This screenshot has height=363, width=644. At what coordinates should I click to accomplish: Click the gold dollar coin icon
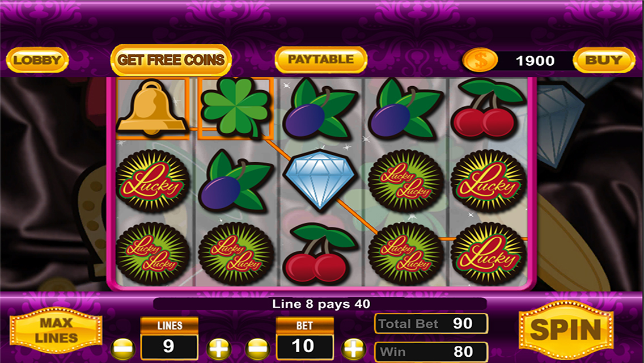(x=480, y=61)
